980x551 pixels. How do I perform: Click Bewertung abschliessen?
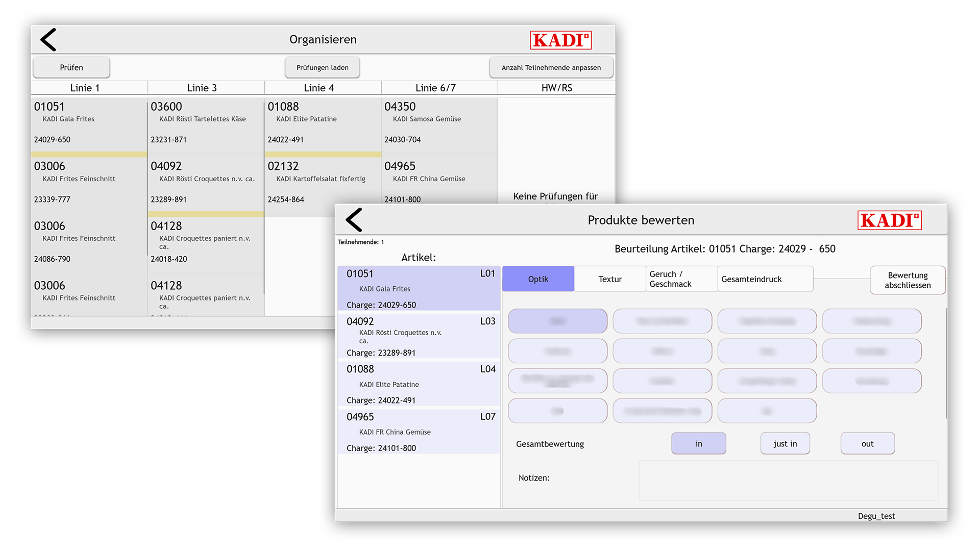tap(908, 280)
